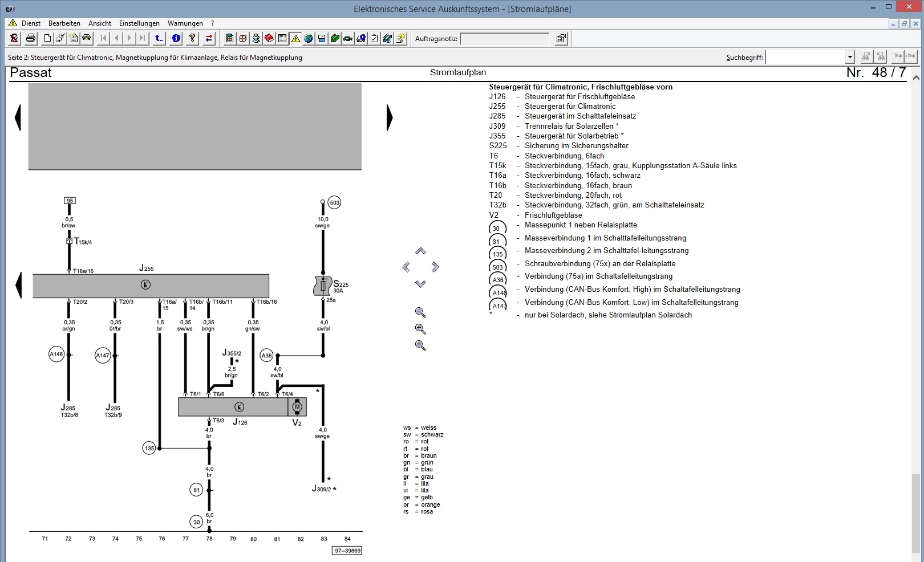Click the '97-39869' diagram number box
This screenshot has width=924, height=562.
[x=347, y=551]
